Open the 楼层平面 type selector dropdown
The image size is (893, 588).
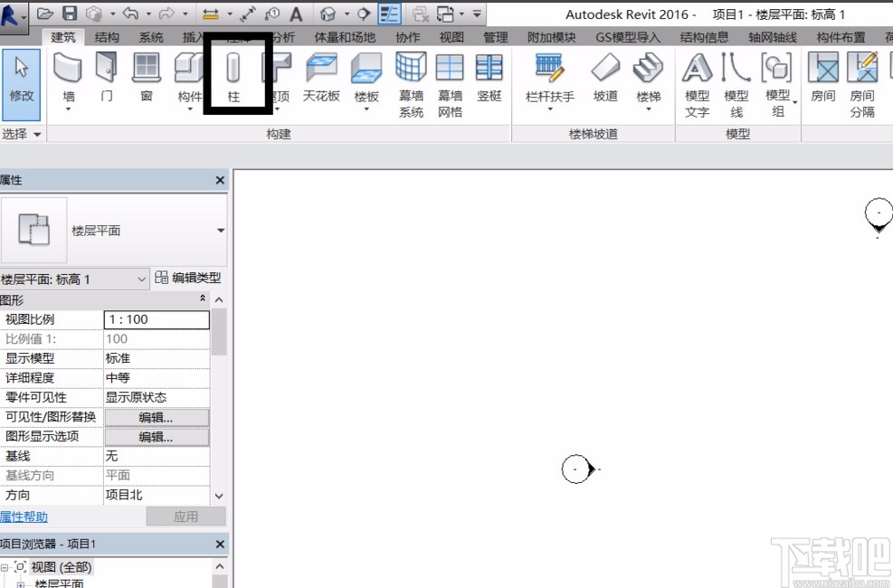pos(220,231)
